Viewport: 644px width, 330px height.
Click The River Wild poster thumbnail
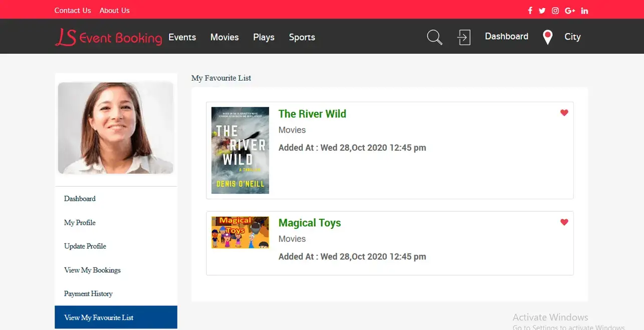pos(240,150)
